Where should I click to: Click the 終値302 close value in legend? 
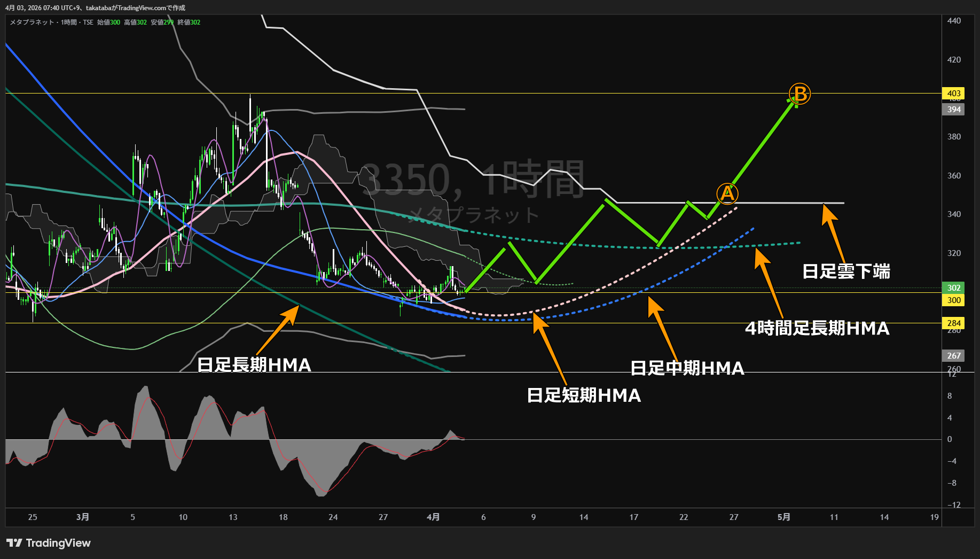point(189,22)
